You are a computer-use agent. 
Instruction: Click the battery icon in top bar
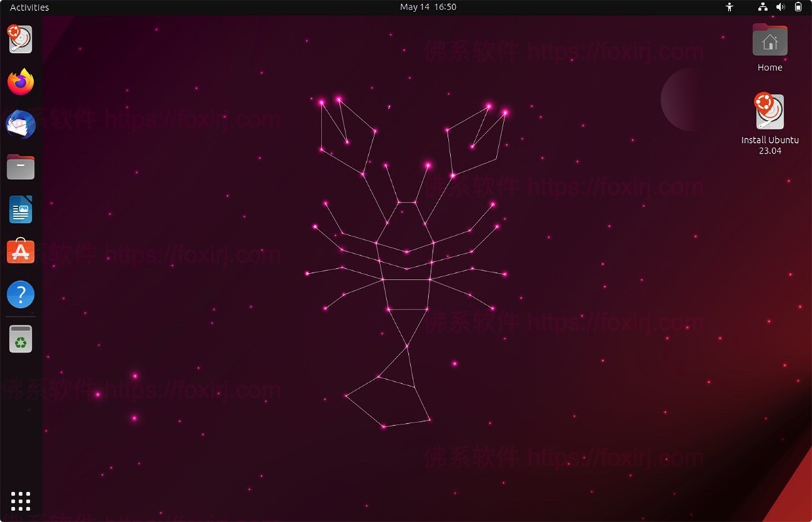pyautogui.click(x=797, y=7)
